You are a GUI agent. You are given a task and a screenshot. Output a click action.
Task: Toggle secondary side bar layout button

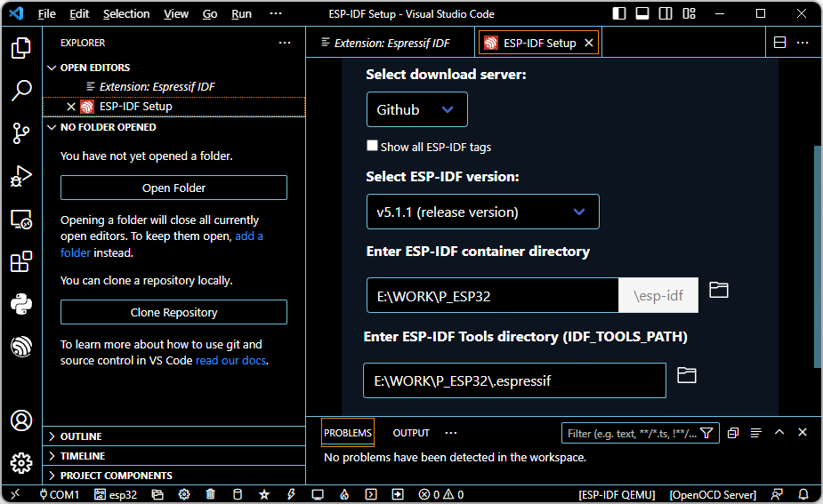pos(666,13)
